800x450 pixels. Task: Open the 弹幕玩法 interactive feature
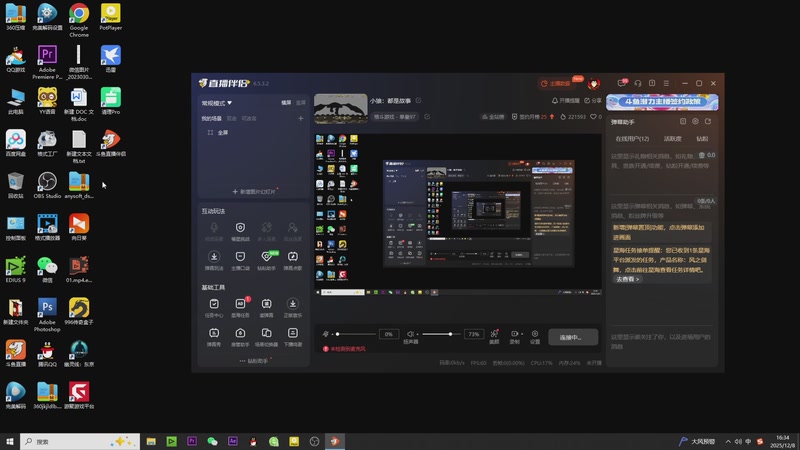[214, 260]
